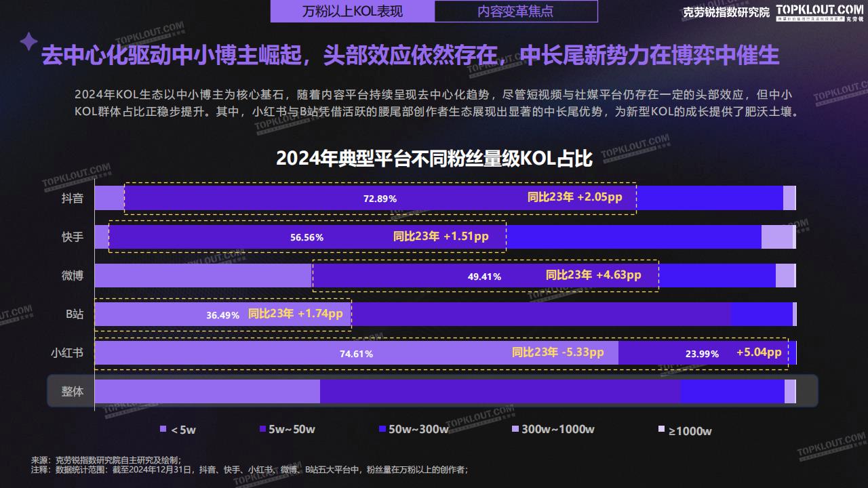The height and width of the screenshot is (488, 868).
Task: Click the < 5w legend swatch
Action: coord(163,429)
